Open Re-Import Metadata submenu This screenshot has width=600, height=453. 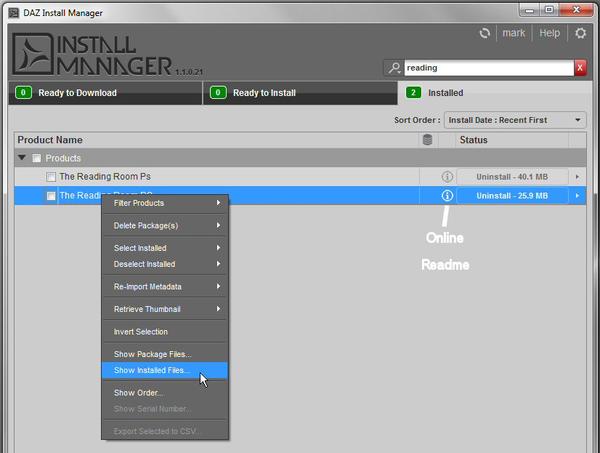pyautogui.click(x=165, y=287)
